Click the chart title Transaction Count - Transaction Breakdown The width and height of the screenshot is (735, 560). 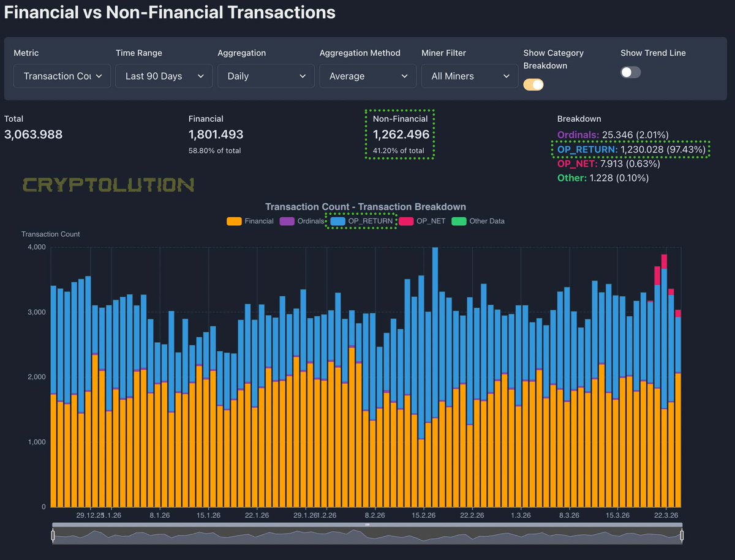tap(366, 207)
